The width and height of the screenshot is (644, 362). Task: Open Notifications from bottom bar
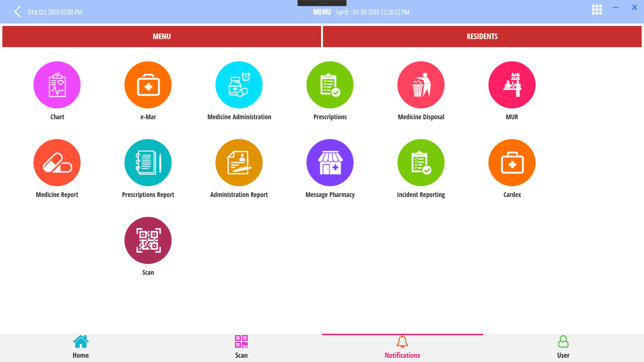click(x=402, y=346)
